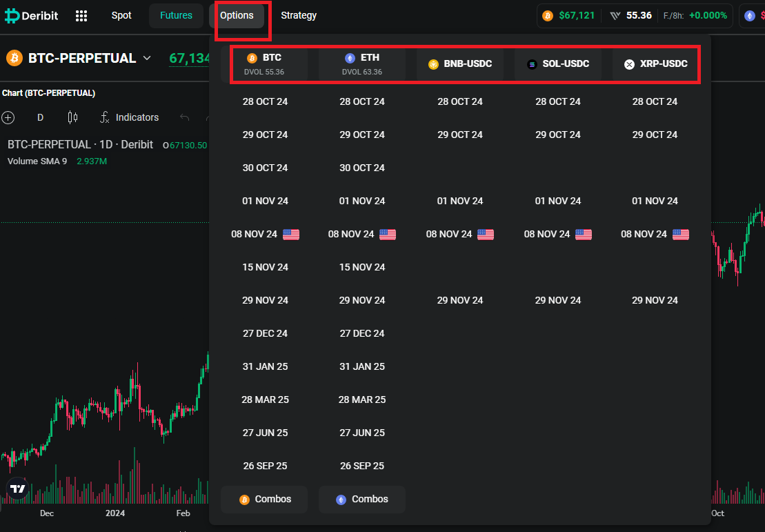Click the Ethereum icon in the ticker bar
This screenshot has height=532, width=765.
point(750,16)
